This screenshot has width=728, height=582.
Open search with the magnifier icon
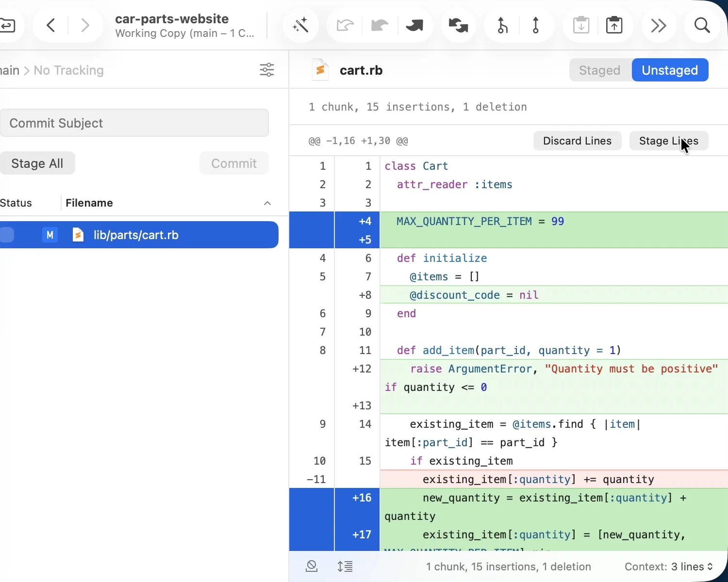(702, 25)
